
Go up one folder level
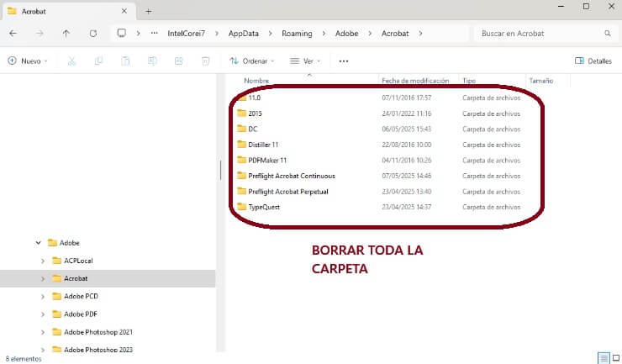click(66, 34)
